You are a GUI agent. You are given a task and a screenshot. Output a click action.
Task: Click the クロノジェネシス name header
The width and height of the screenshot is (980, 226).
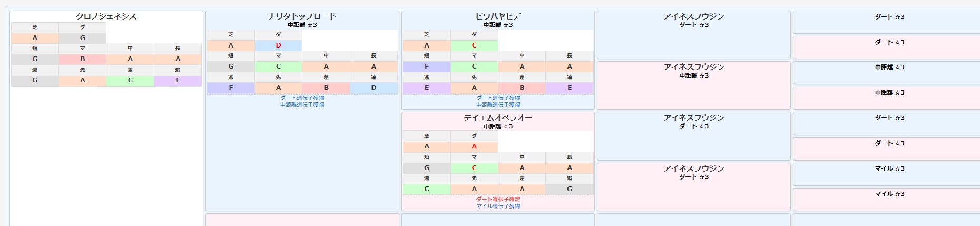click(106, 16)
